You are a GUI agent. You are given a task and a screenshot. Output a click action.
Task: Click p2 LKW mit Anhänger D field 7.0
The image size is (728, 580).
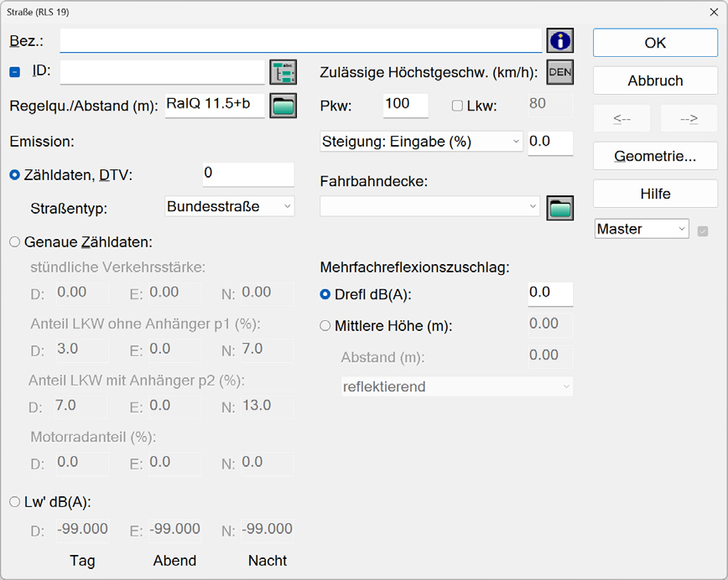point(81,407)
